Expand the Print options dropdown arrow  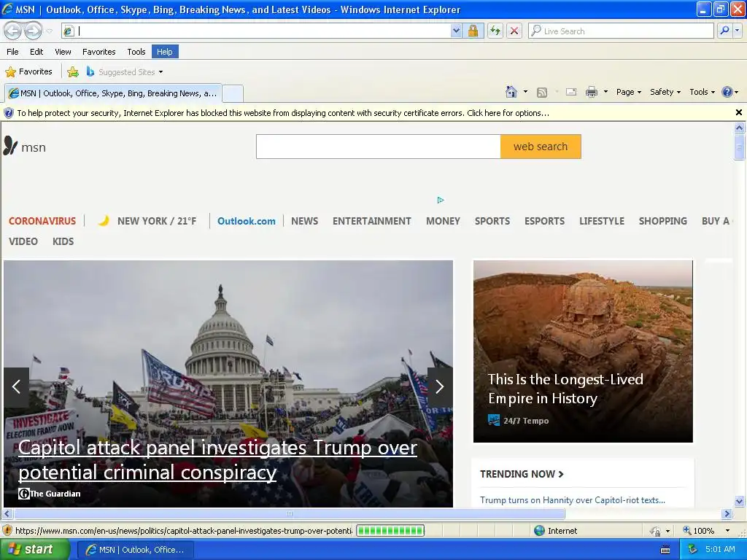(605, 92)
